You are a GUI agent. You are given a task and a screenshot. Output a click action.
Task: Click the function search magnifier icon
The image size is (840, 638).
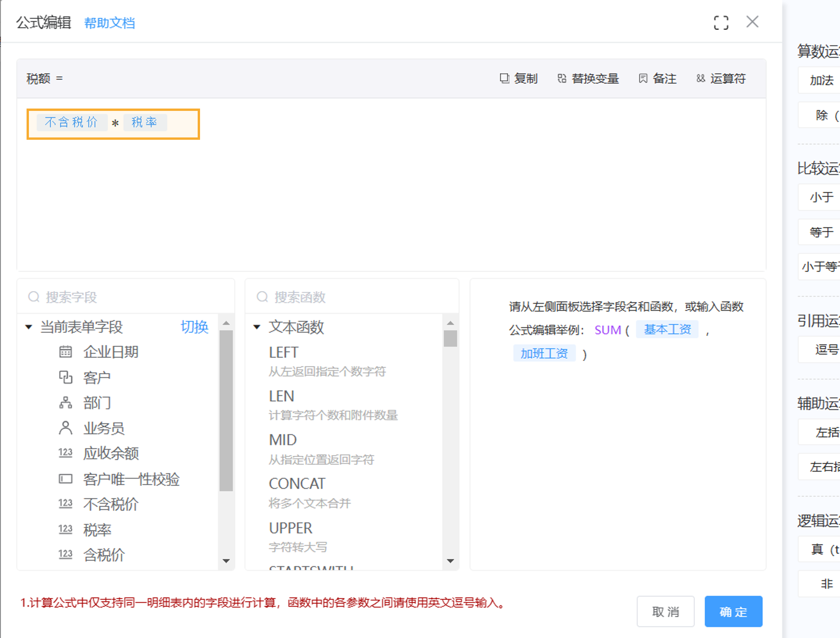click(262, 297)
